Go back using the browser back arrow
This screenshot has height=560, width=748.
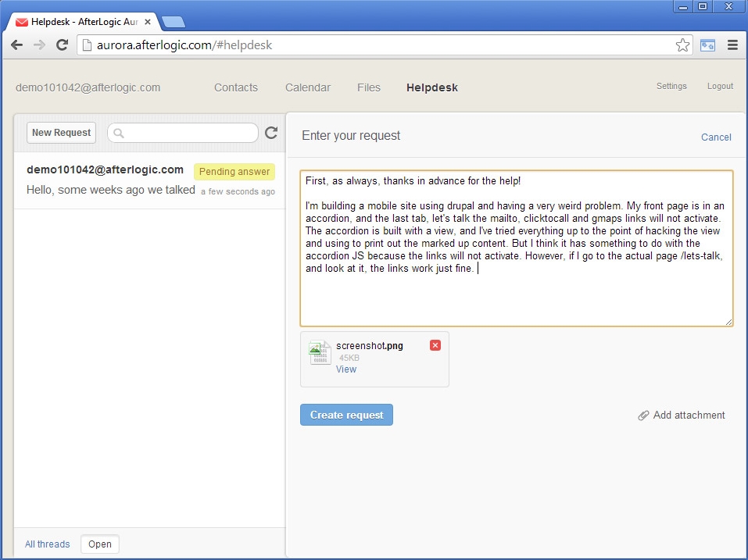16,45
